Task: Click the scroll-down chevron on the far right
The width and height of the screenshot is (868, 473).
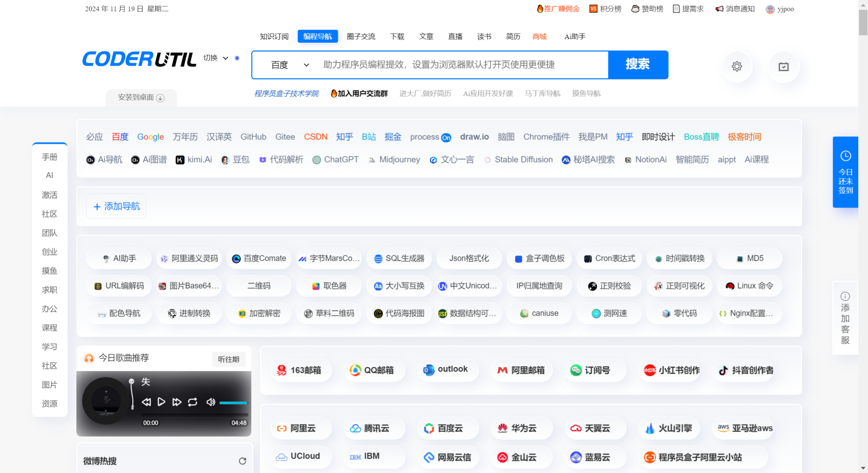Action: tap(863, 468)
